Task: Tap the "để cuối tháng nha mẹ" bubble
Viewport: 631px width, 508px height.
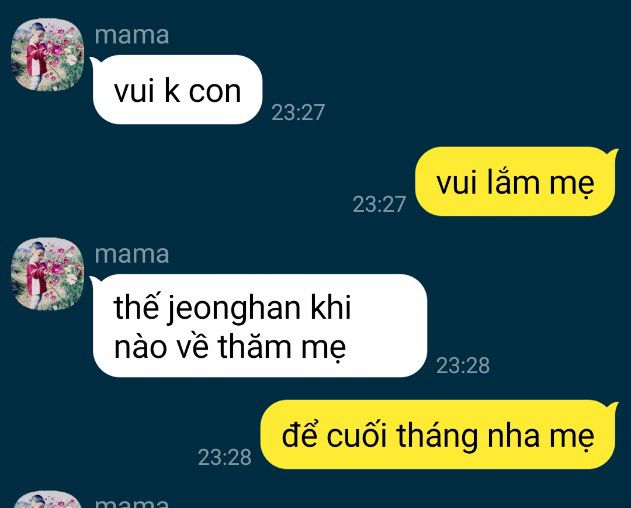Action: [x=439, y=435]
